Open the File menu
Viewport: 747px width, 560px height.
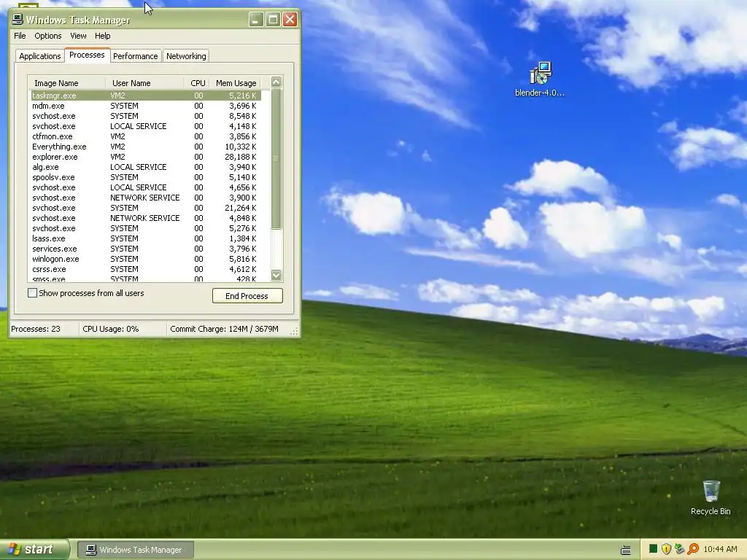click(x=20, y=36)
